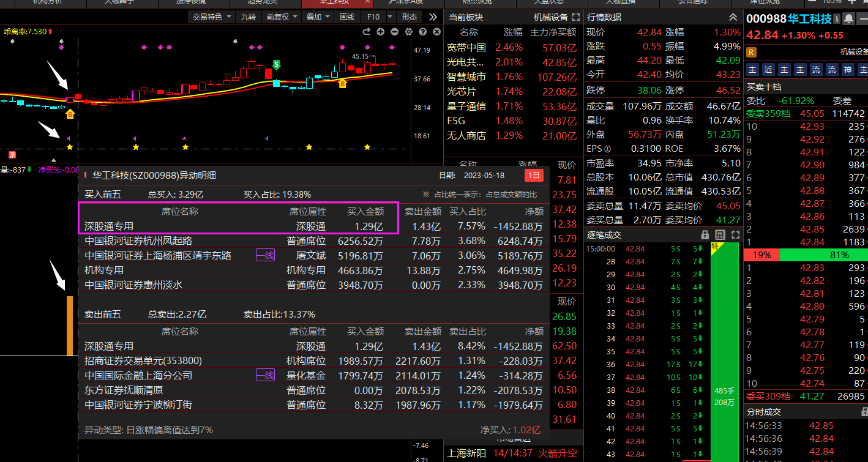
Task: Click the 净买入: 1.02亿 summary in the popup
Action: pyautogui.click(x=511, y=430)
